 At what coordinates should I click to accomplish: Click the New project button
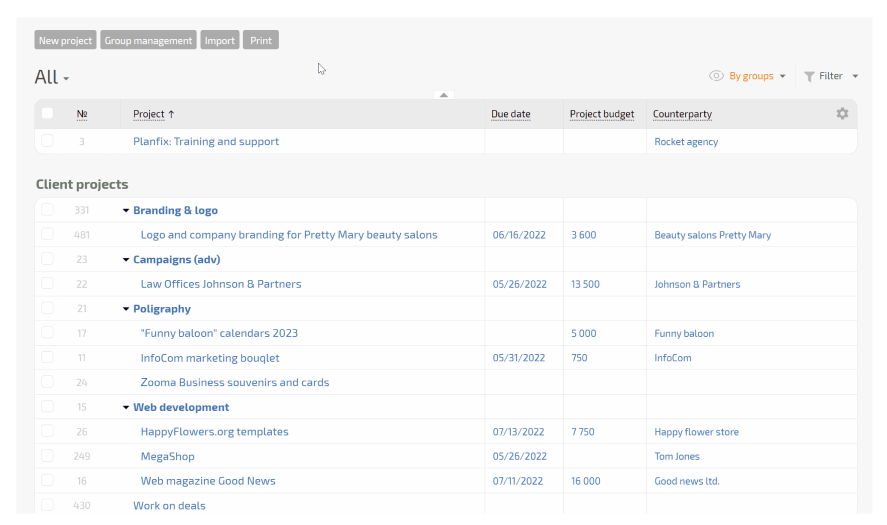[x=65, y=41]
